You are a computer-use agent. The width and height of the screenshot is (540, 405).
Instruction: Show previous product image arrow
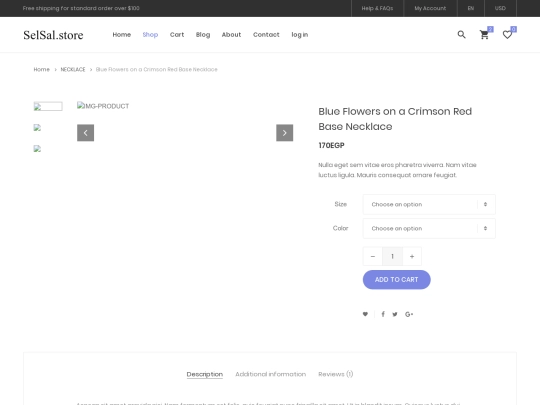click(85, 133)
